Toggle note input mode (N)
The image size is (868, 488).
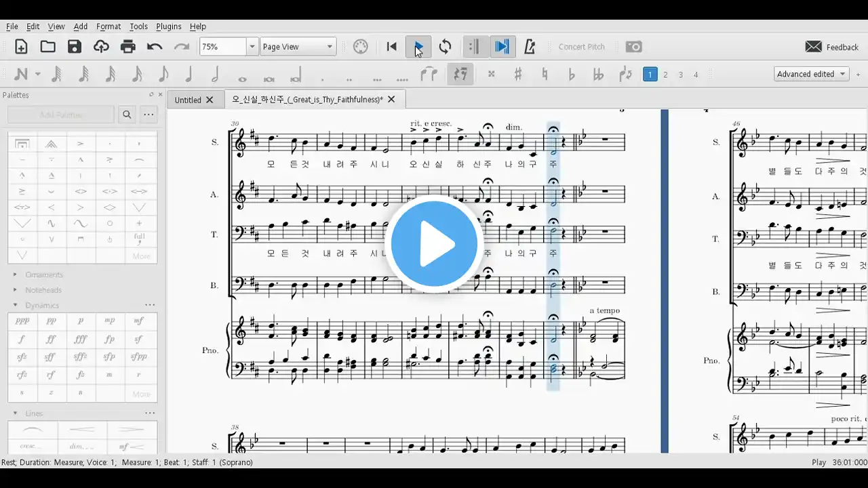click(21, 74)
